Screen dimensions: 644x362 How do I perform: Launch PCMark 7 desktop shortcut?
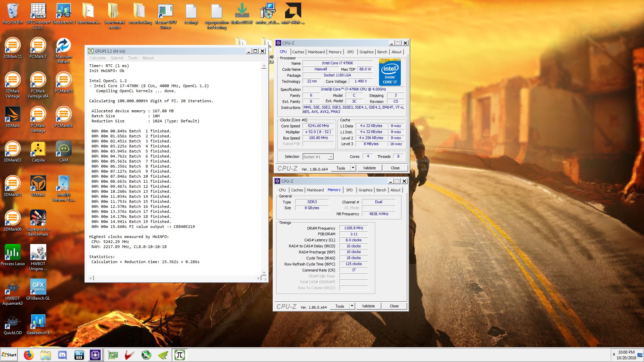pos(38,48)
